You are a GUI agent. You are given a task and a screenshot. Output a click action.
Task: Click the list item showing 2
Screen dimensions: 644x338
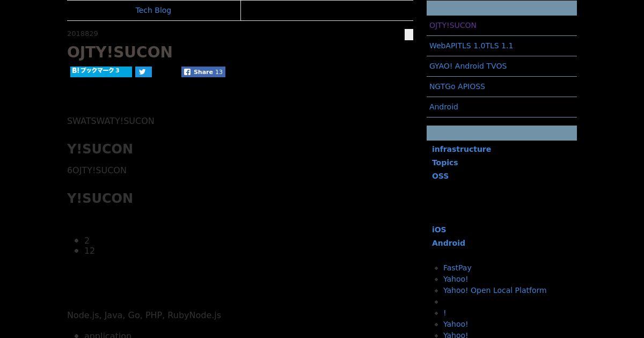(87, 240)
